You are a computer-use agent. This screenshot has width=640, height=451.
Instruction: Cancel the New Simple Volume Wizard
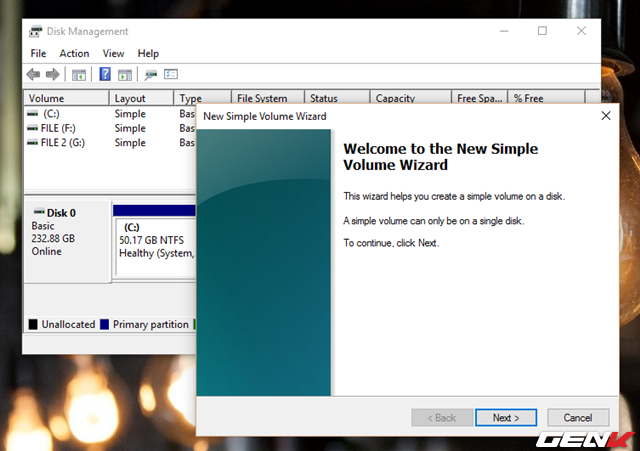(577, 417)
